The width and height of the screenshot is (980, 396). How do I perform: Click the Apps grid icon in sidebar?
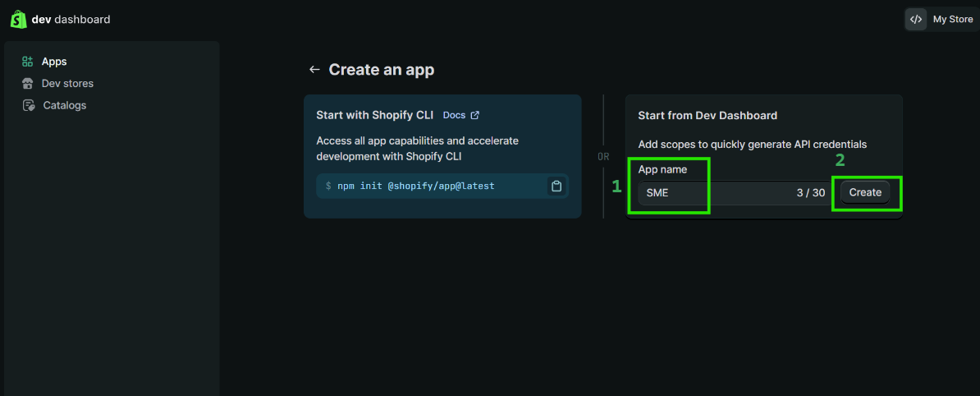(27, 62)
